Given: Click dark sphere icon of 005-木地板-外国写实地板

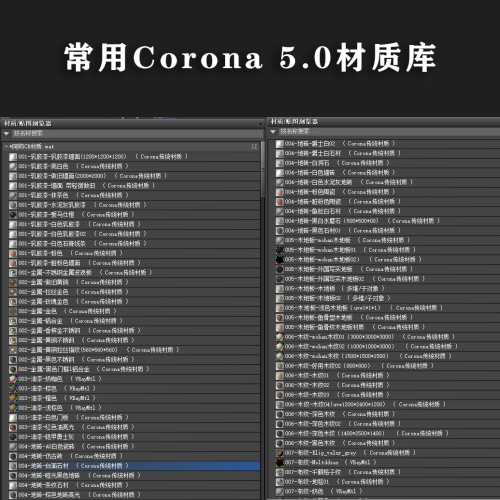Looking at the screenshot, I should coord(280,269).
